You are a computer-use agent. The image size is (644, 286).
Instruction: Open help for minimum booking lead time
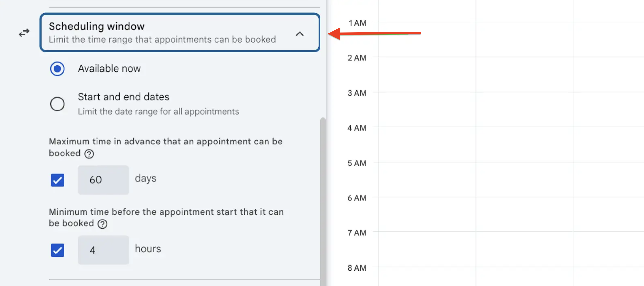click(x=102, y=223)
